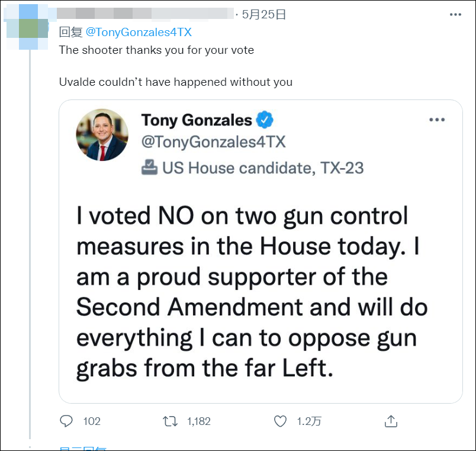
Task: Open the 5月25日 timestamp link
Action: click(263, 15)
